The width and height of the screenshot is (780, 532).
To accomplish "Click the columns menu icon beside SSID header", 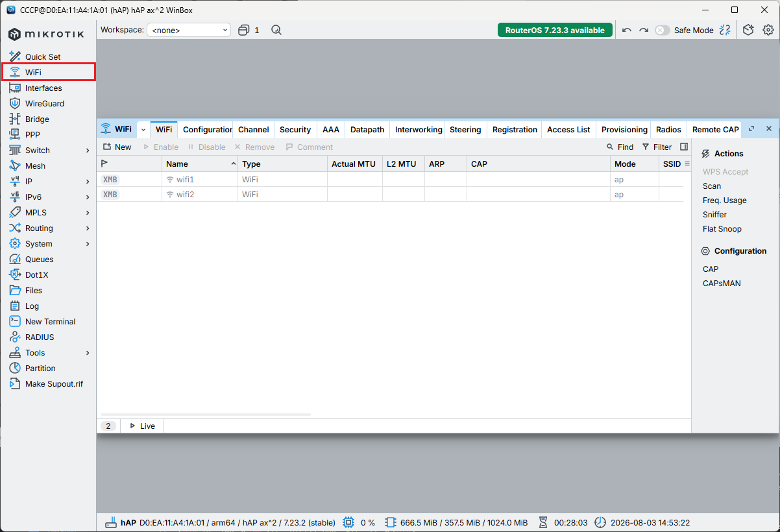I will click(x=687, y=163).
